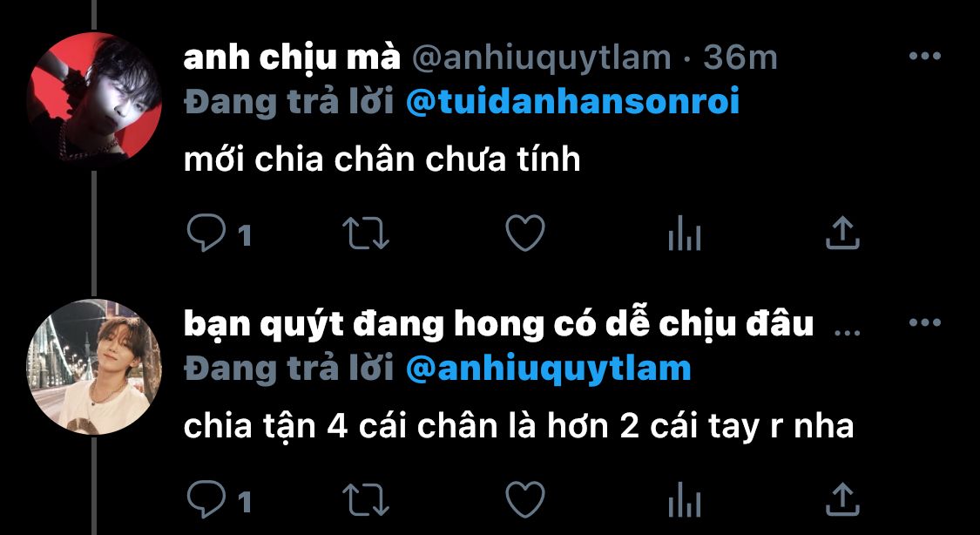Open the 'anh chịu mà' display name
This screenshot has height=535, width=980.
point(292,58)
